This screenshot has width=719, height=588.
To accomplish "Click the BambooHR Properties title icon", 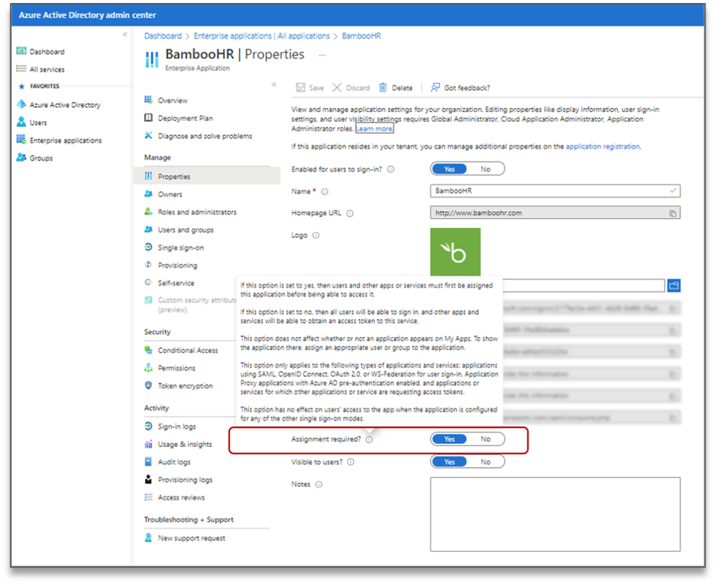I will [152, 60].
